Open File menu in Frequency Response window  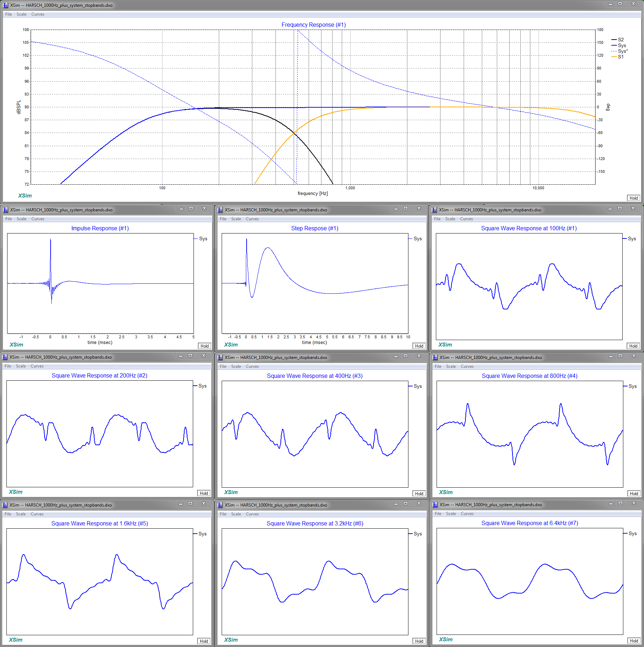coord(9,14)
